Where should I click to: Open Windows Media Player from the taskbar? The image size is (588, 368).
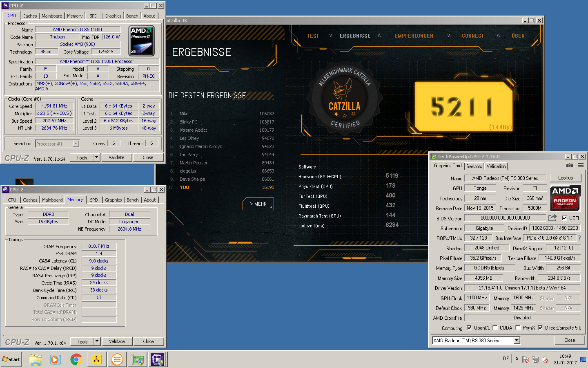(x=56, y=360)
